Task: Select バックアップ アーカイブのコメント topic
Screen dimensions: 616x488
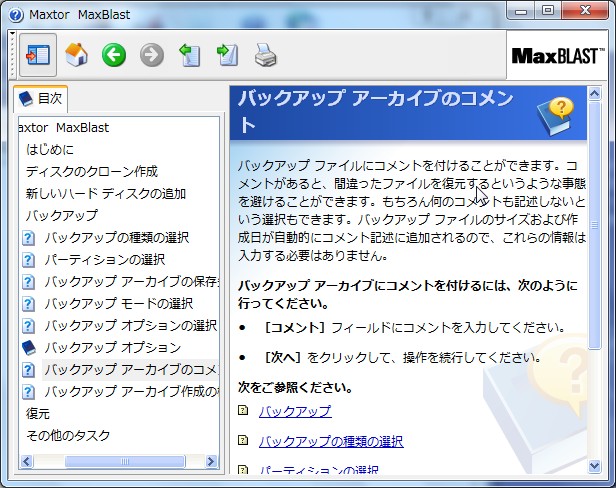Action: [x=131, y=369]
